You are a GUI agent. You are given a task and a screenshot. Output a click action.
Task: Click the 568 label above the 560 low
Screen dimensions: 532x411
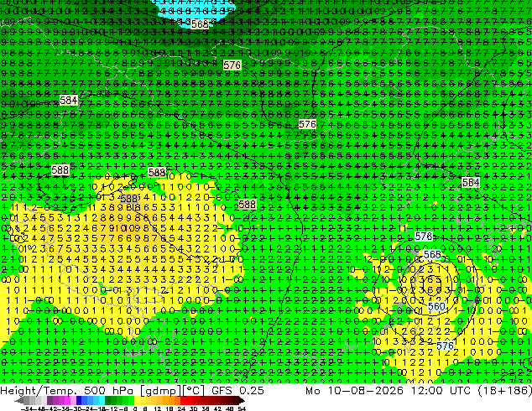(x=432, y=254)
